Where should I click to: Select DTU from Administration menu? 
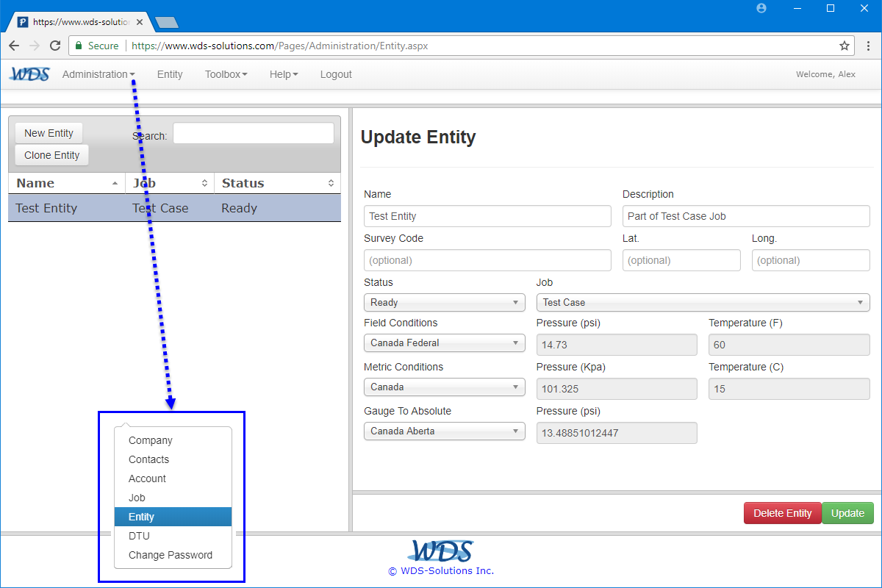(173, 536)
